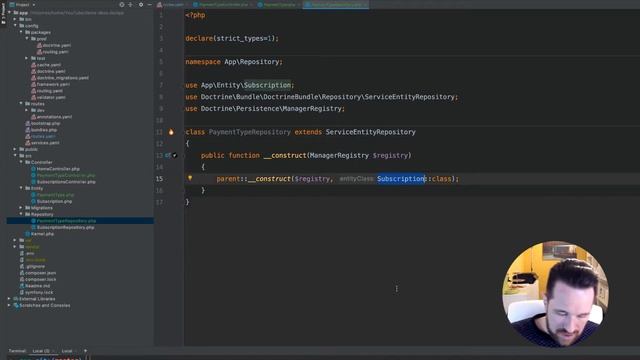Expand the vendor folder

pyautogui.click(x=16, y=247)
